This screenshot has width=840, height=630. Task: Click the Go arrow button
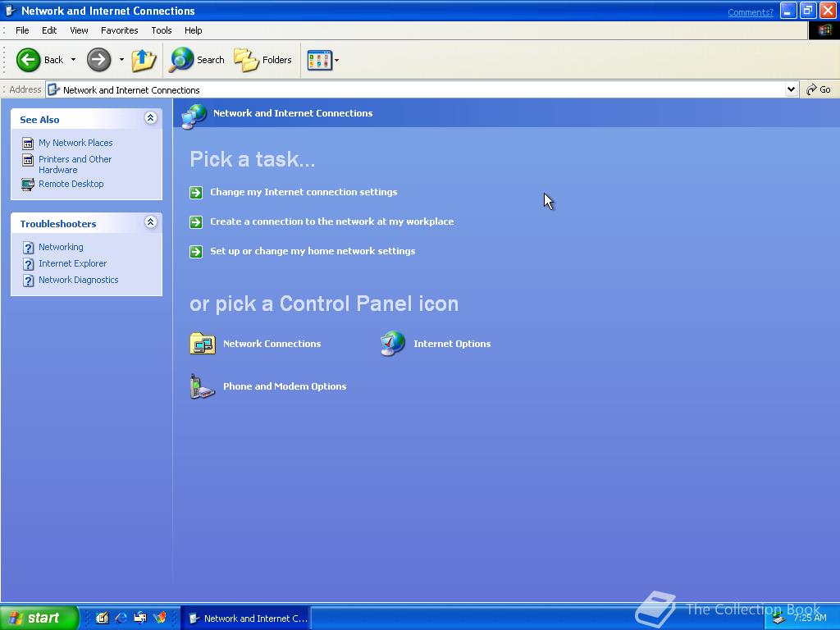click(x=819, y=89)
